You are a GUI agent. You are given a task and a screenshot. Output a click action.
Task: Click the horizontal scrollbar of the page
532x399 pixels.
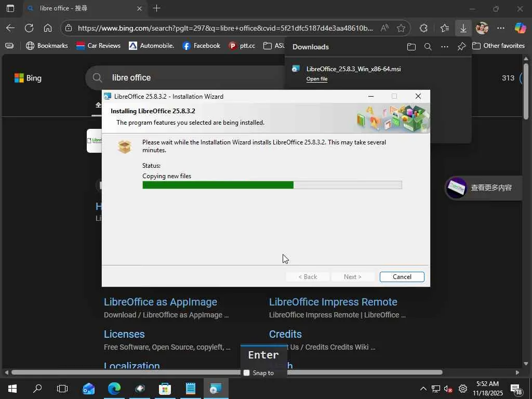[x=227, y=372]
